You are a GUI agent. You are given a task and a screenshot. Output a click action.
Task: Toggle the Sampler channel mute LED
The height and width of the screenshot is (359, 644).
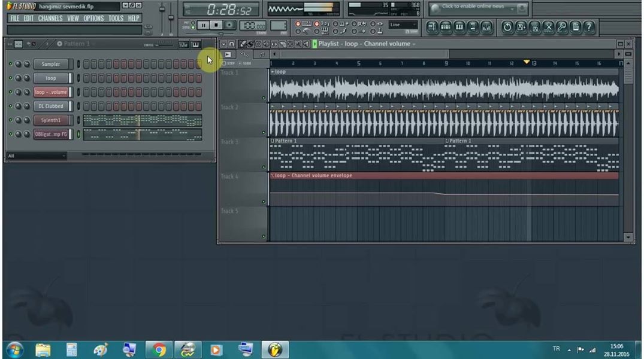[x=10, y=64]
